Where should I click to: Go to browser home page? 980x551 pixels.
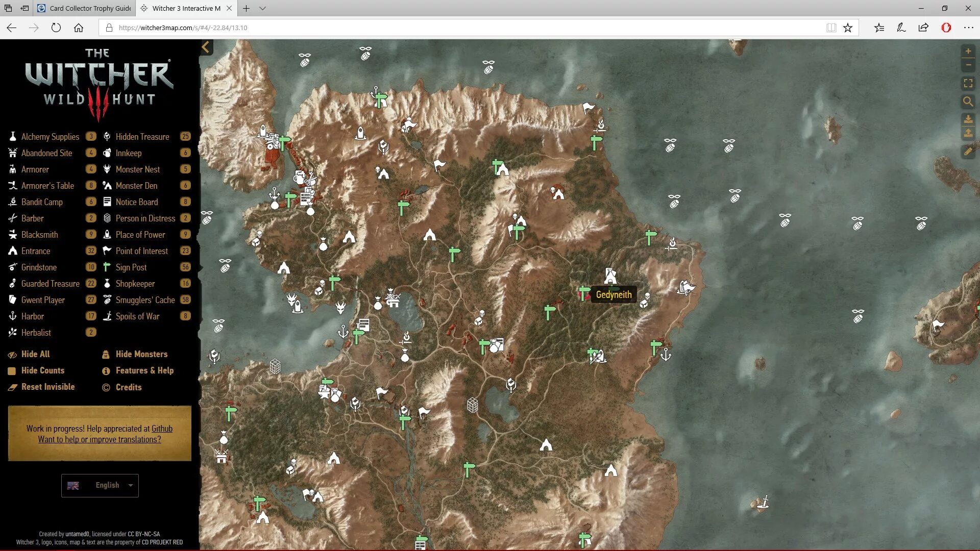coord(79,28)
